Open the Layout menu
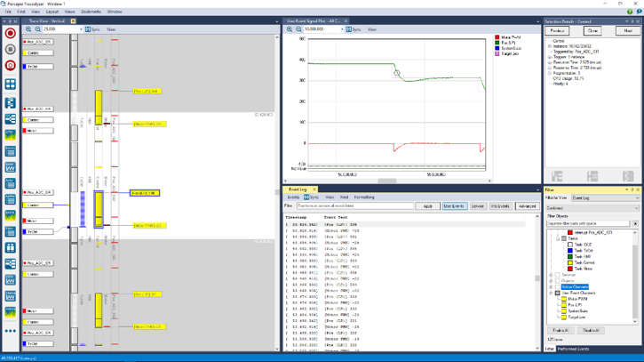 (x=52, y=12)
